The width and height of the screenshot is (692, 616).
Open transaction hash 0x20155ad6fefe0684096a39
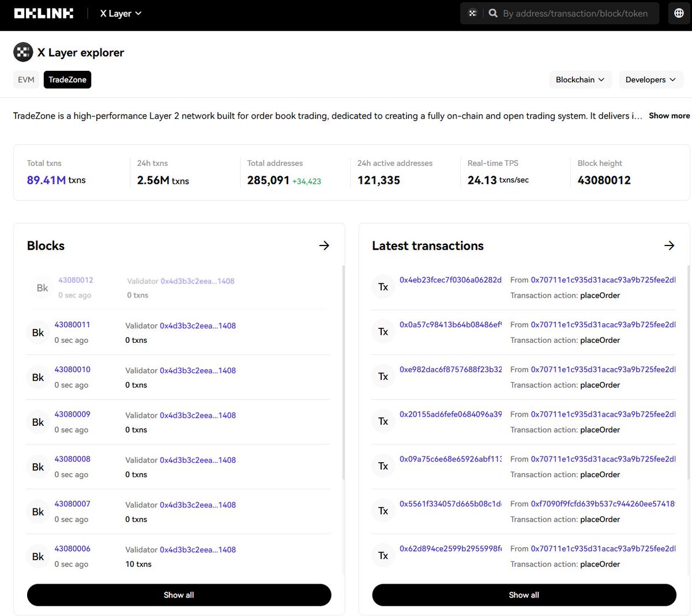click(x=450, y=414)
